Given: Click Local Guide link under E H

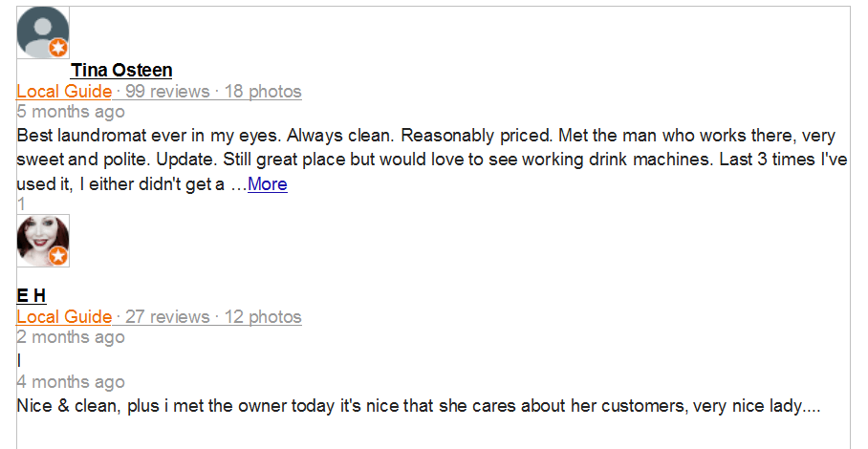Looking at the screenshot, I should tap(64, 317).
